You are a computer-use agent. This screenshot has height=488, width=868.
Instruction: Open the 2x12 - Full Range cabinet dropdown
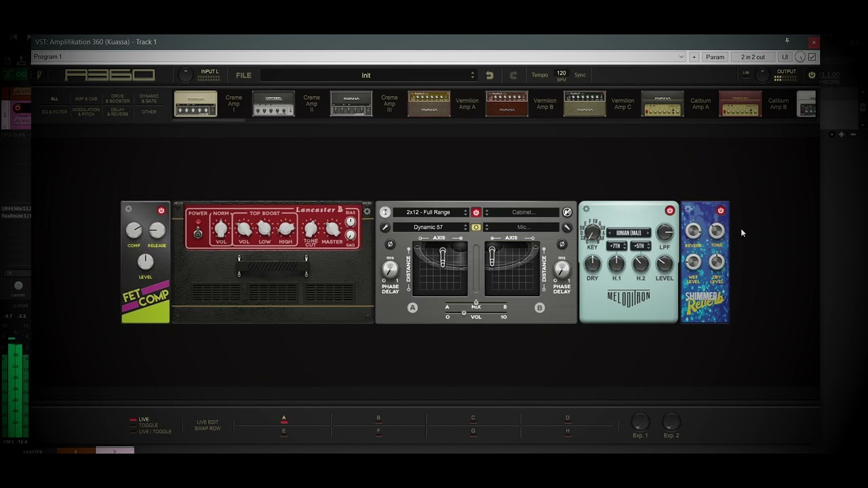(x=431, y=212)
